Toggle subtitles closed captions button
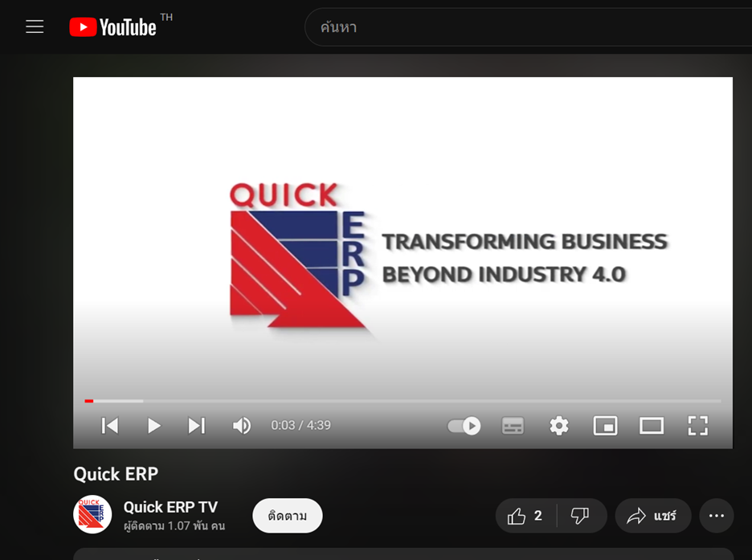Viewport: 752px width, 560px height. coord(513,425)
